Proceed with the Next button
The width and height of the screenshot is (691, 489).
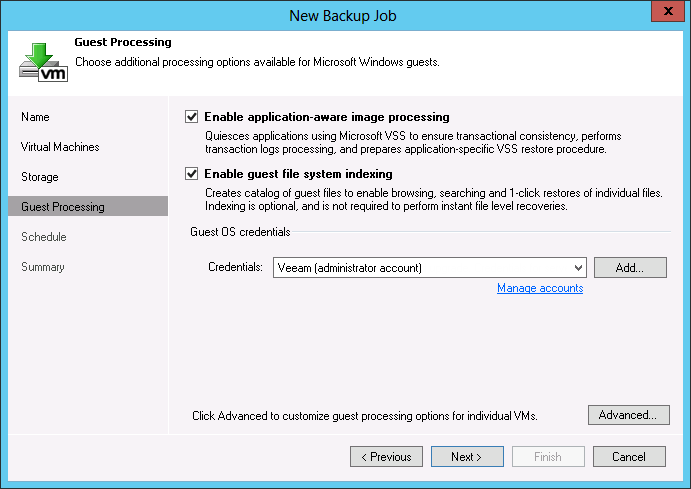click(x=467, y=457)
